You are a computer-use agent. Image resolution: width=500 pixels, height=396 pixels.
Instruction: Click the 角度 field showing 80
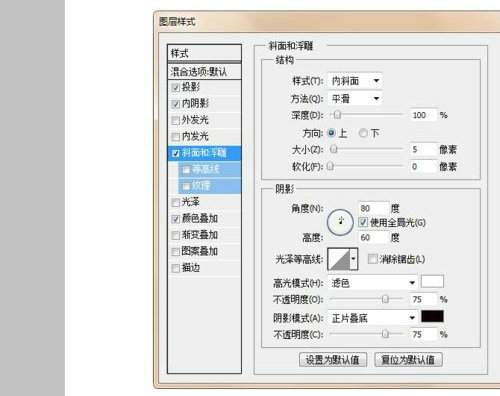point(374,208)
